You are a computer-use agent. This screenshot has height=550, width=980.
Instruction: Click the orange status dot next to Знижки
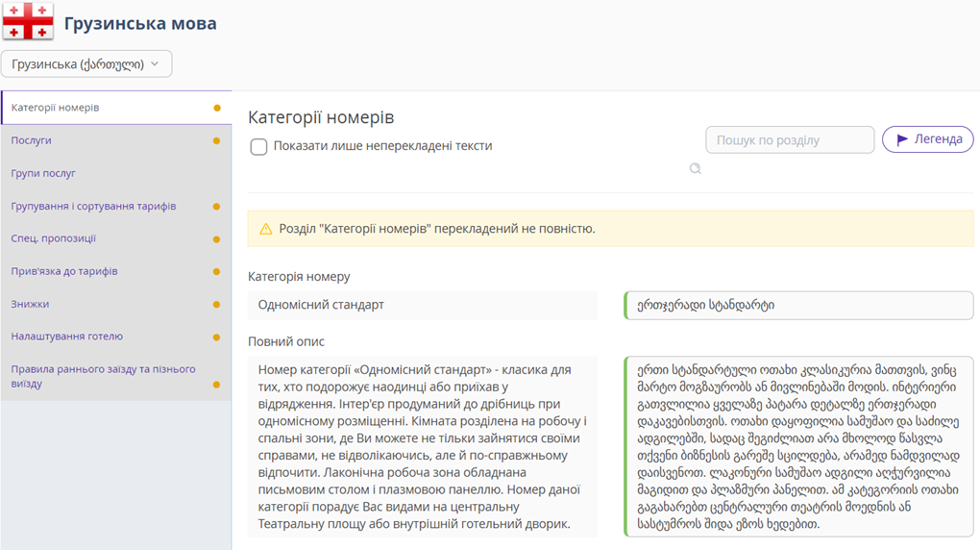click(216, 305)
